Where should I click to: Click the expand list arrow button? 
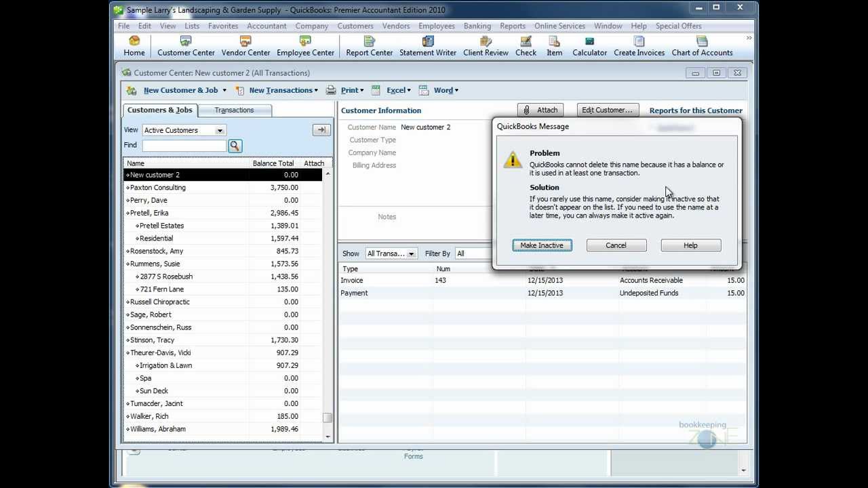pos(321,130)
